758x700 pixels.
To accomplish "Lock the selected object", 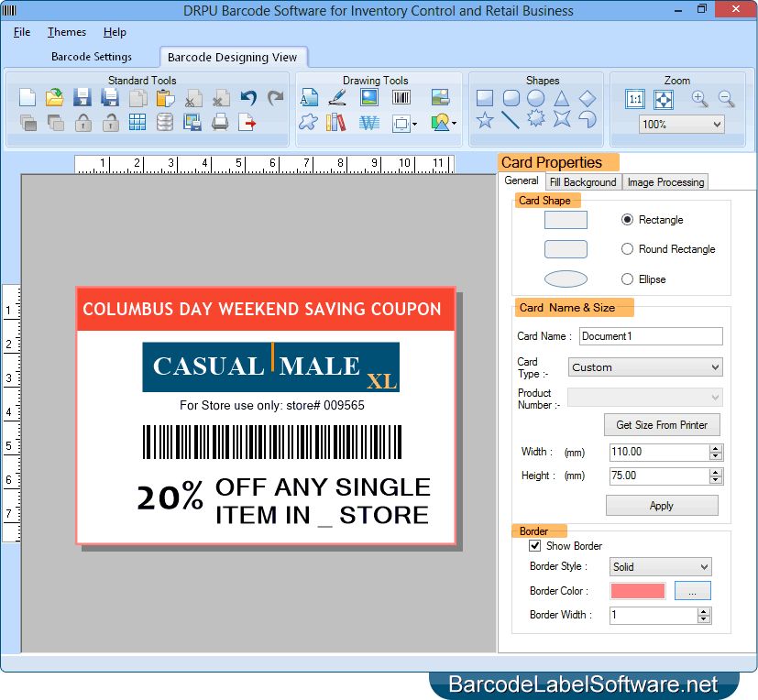I will tap(83, 123).
